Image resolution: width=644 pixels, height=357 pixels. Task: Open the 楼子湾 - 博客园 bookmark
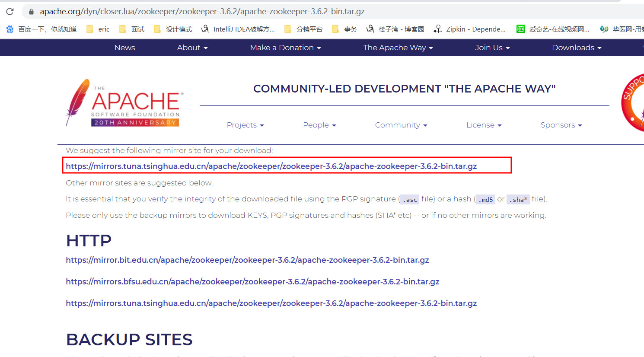pos(395,29)
